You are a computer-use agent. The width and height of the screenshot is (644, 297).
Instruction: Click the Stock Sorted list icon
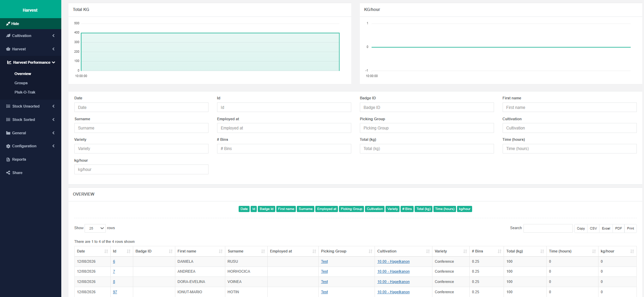click(8, 120)
